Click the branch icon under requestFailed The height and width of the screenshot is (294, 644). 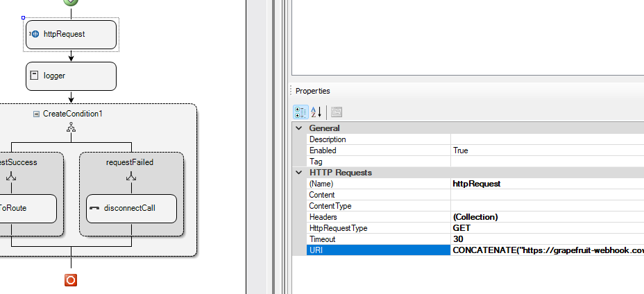pyautogui.click(x=130, y=178)
